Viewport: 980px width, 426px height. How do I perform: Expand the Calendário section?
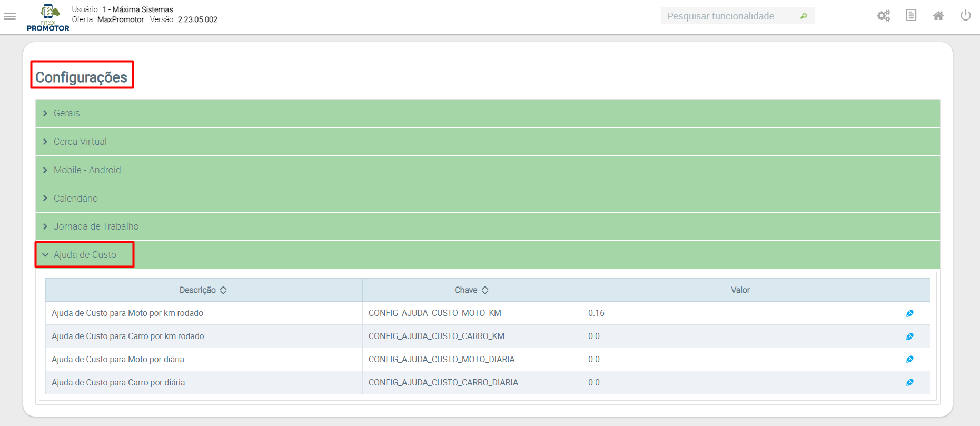pos(488,199)
